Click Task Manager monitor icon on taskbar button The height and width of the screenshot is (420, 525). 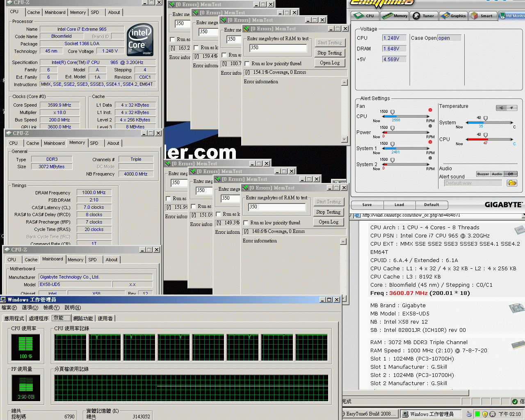point(405,414)
